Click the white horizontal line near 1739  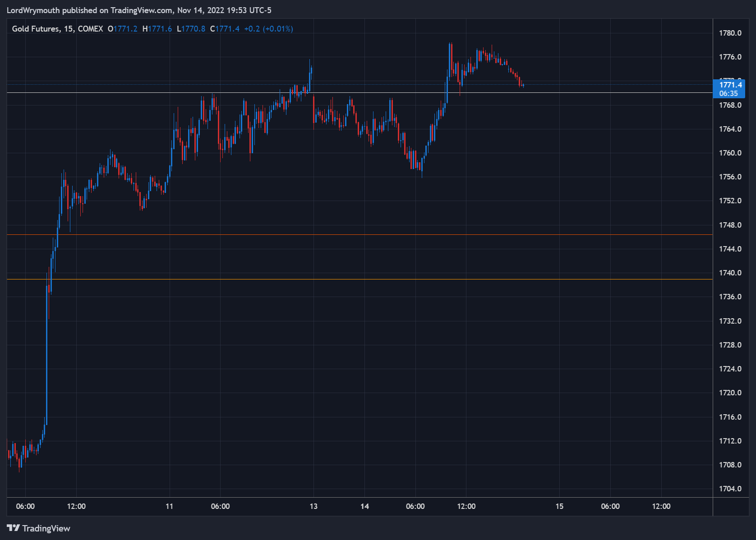point(360,279)
